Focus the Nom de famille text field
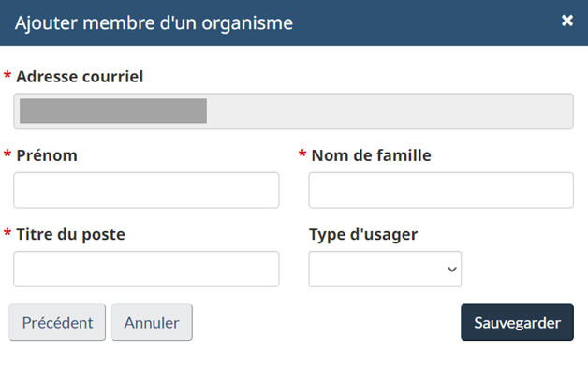588x366 pixels. 441,190
